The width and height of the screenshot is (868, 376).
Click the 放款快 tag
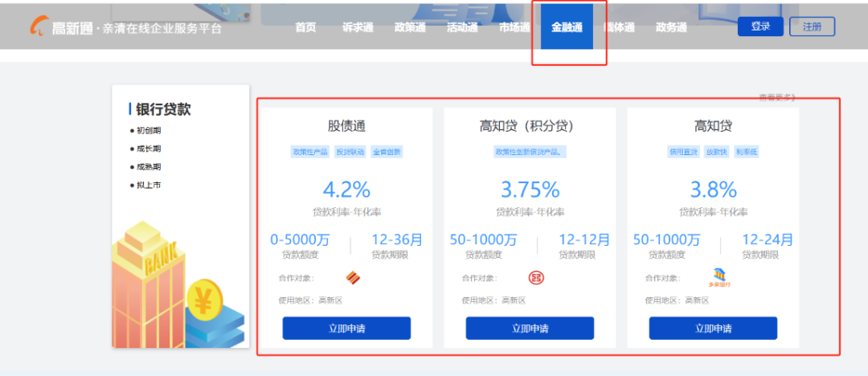717,152
